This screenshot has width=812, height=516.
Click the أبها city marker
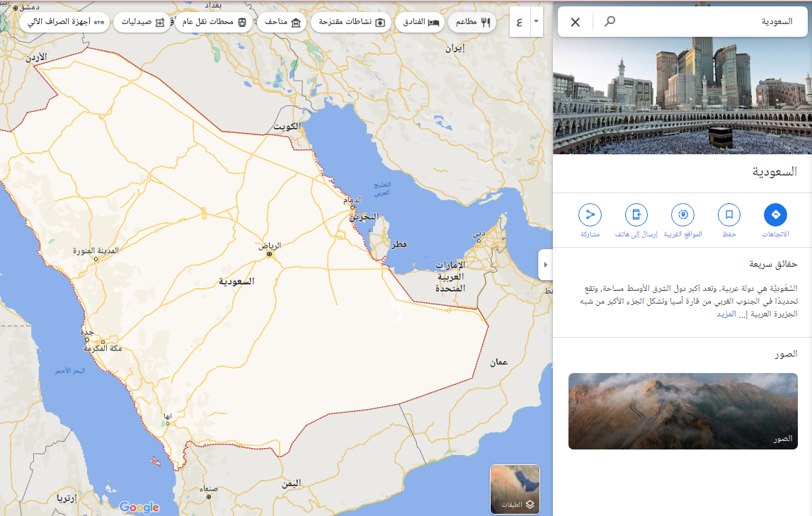[x=167, y=423]
